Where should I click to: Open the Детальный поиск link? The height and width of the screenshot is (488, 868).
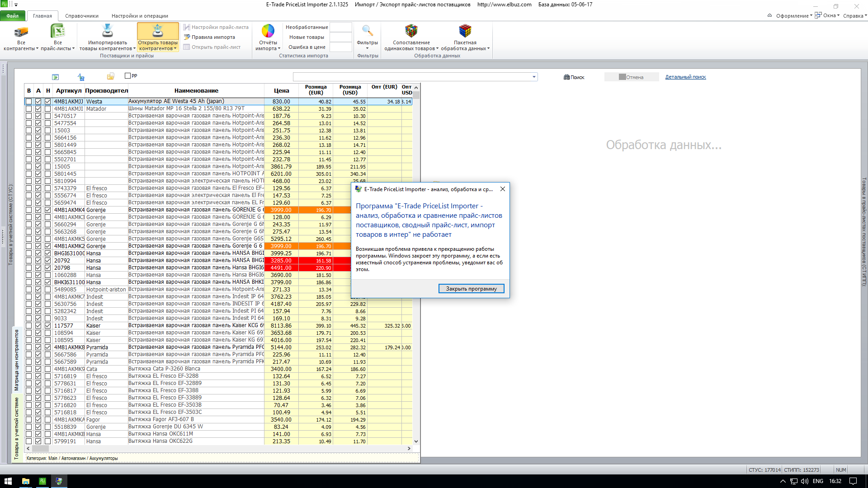coord(685,77)
